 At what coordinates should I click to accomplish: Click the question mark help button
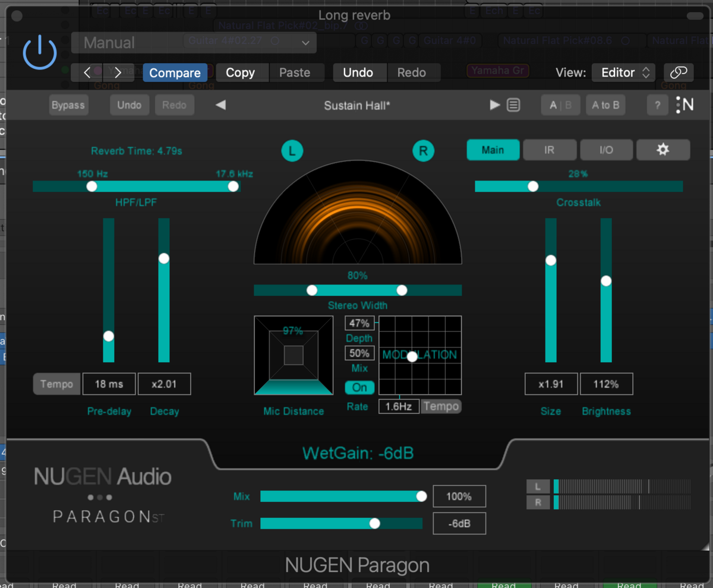(x=657, y=105)
